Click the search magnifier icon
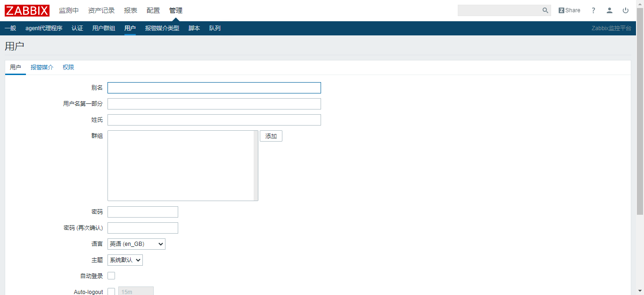This screenshot has height=295, width=644. (x=545, y=10)
